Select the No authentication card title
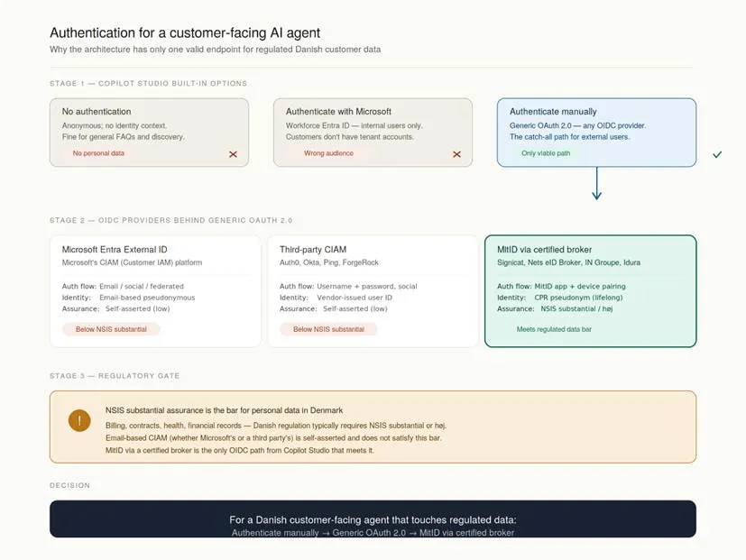This screenshot has height=560, width=746. 97,111
